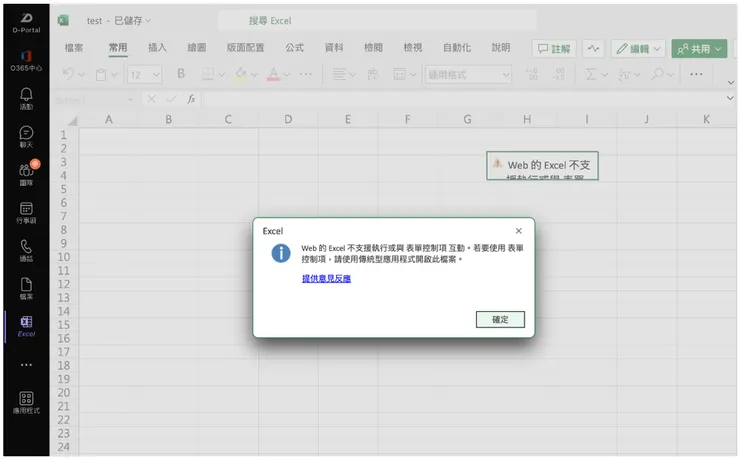Expand ribbon display options chevron
This screenshot has width=740, height=459.
[x=731, y=83]
